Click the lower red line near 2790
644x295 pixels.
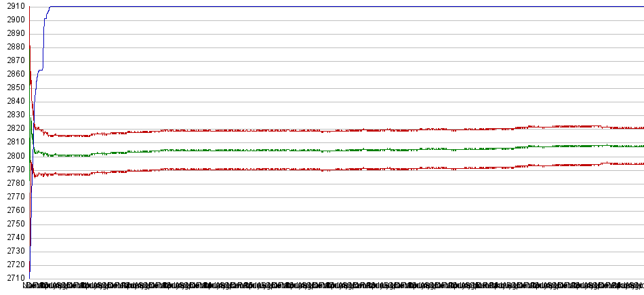tap(339, 169)
